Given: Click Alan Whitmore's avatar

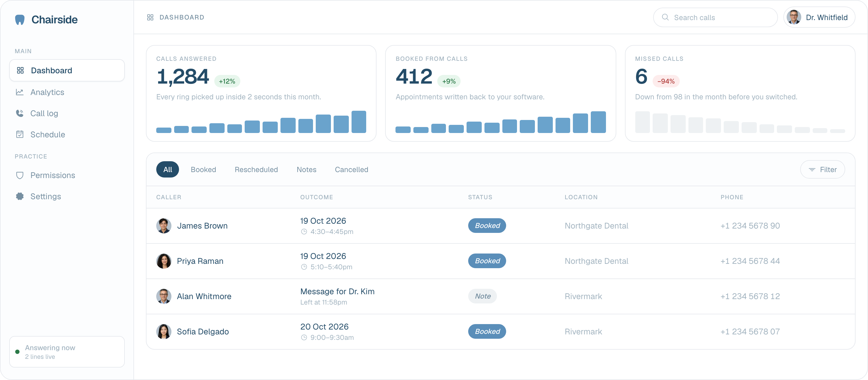Looking at the screenshot, I should [x=164, y=296].
